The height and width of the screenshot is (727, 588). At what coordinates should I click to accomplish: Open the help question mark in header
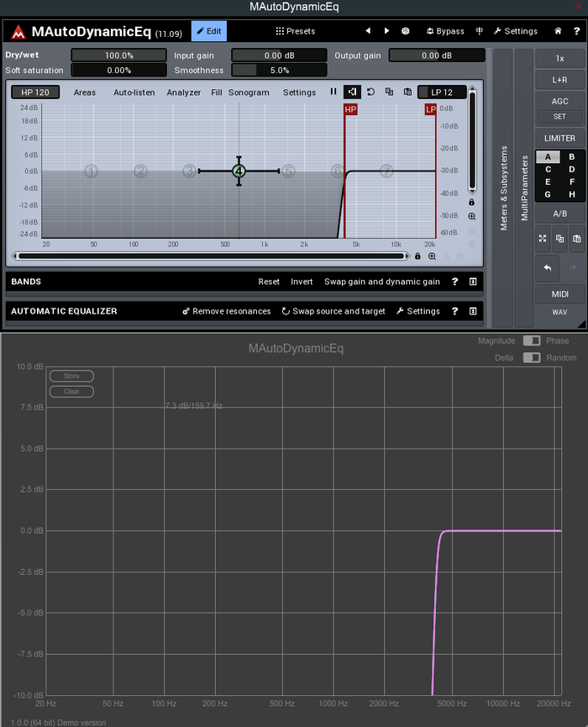576,31
